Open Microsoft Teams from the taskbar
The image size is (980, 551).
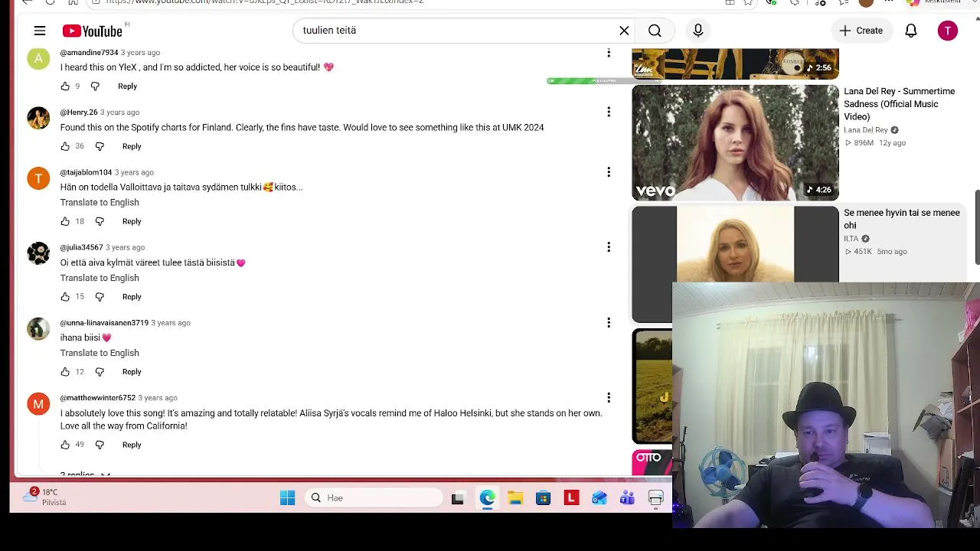tap(627, 498)
